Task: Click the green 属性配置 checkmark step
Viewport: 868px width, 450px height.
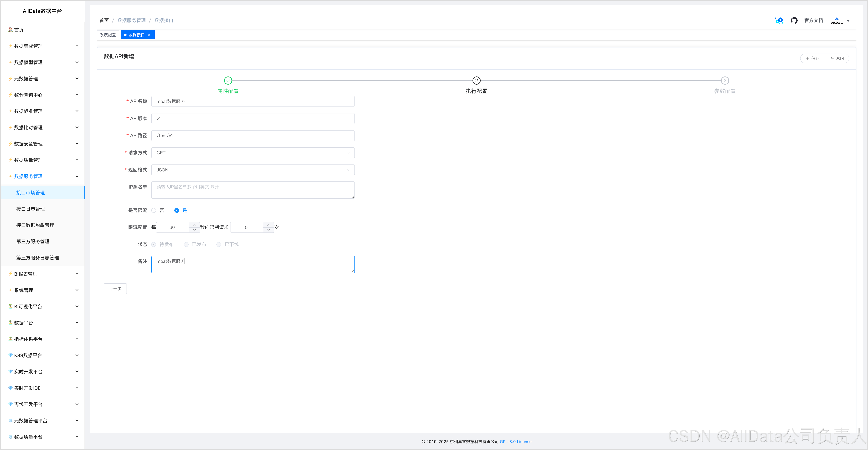Action: (x=228, y=81)
